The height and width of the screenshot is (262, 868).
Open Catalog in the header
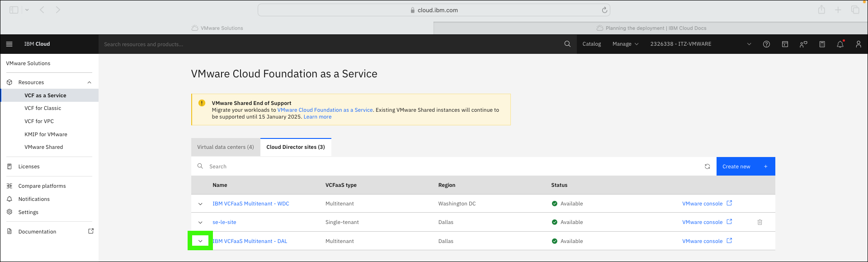coord(591,44)
